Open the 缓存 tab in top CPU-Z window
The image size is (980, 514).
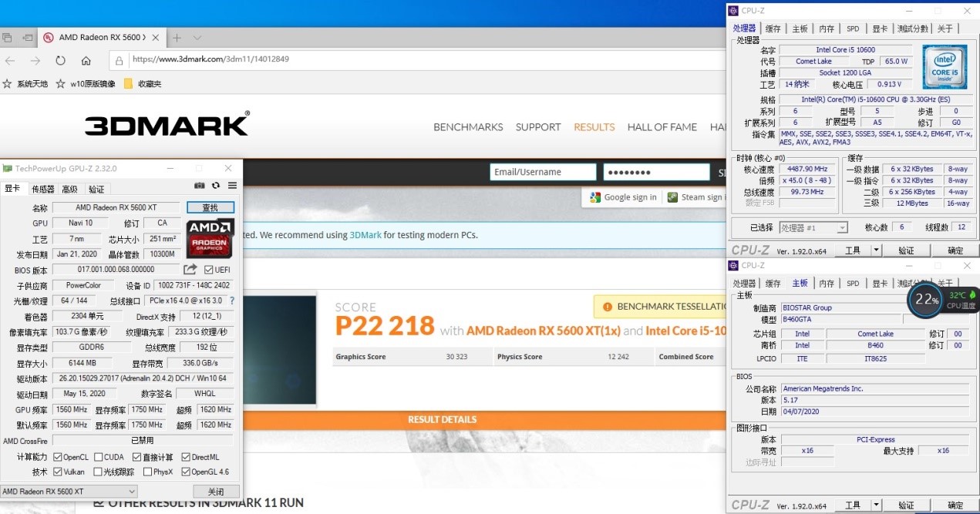pyautogui.click(x=773, y=29)
